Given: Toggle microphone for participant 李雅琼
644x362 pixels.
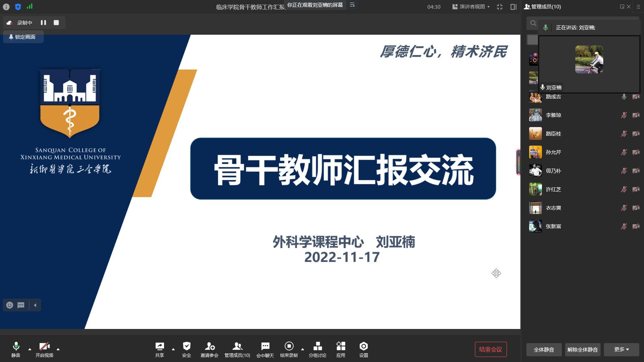Looking at the screenshot, I should coord(624,115).
